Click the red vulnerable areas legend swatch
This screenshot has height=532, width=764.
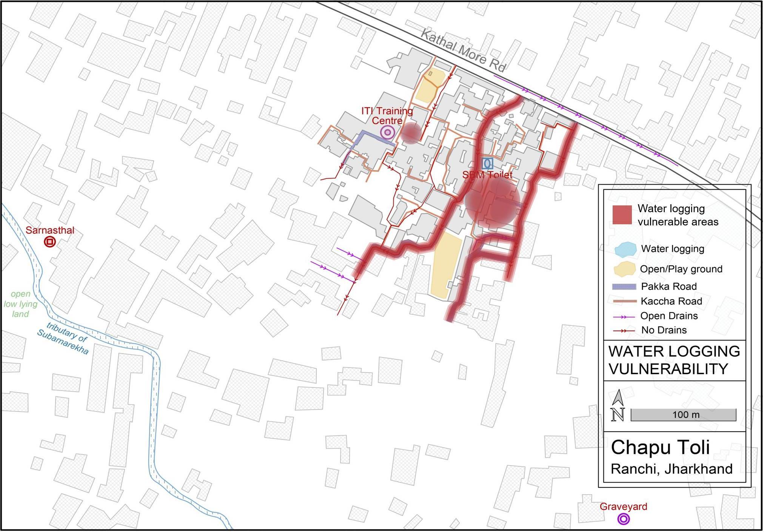coord(622,215)
